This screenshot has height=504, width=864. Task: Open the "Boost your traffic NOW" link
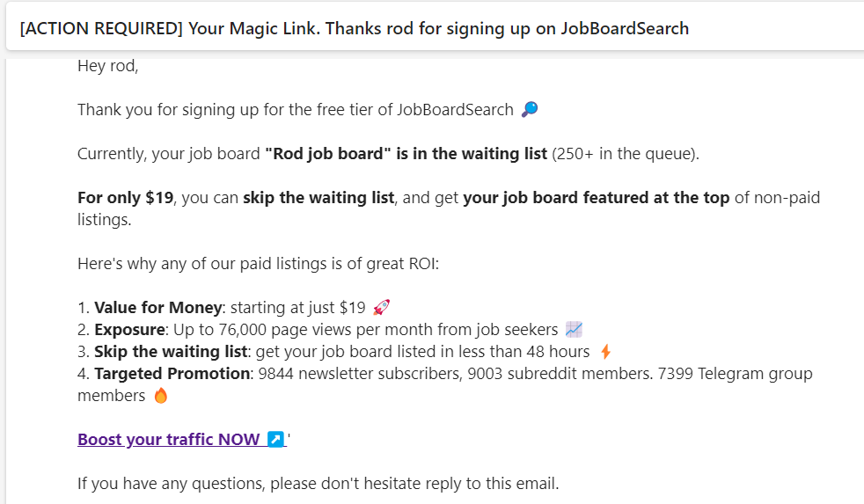pyautogui.click(x=168, y=439)
